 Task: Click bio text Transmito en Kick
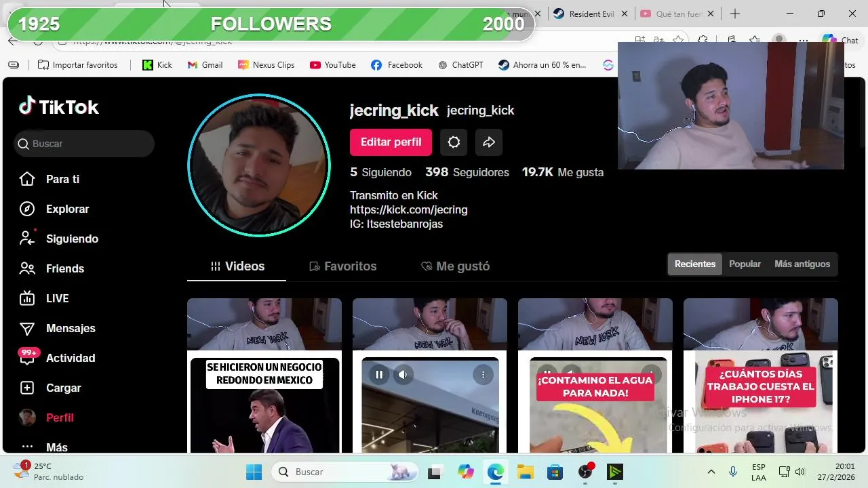[394, 195]
